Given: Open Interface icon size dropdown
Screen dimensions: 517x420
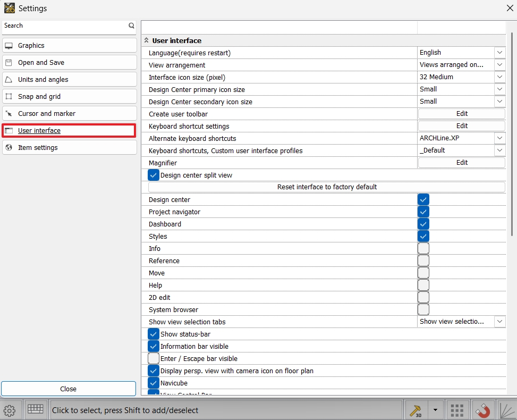Looking at the screenshot, I should pos(499,77).
